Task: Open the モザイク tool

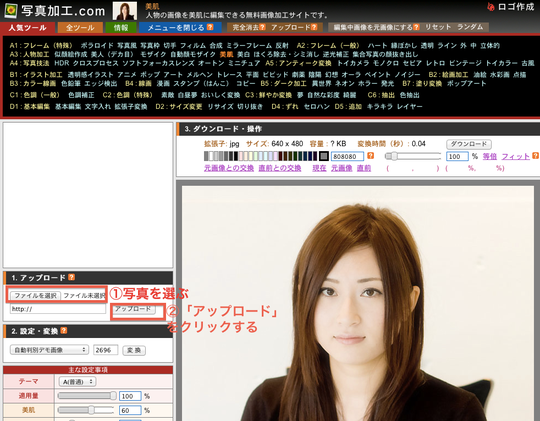Action: click(x=153, y=54)
